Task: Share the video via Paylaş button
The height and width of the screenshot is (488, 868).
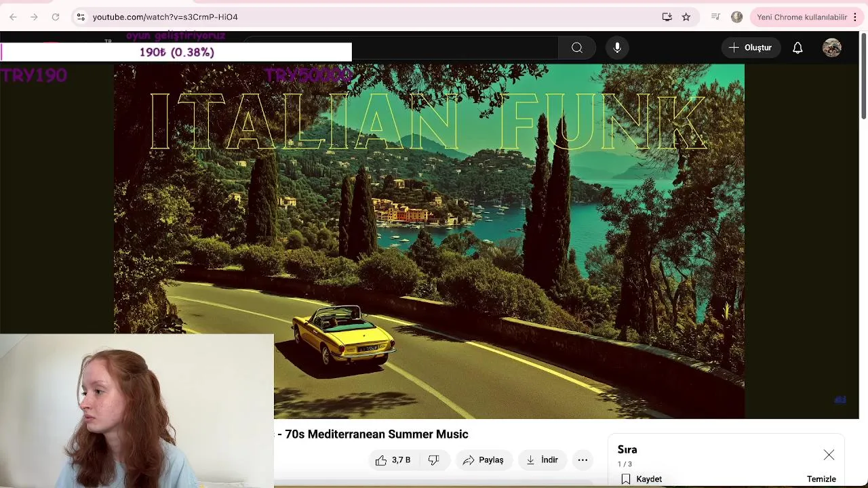Action: click(x=484, y=460)
